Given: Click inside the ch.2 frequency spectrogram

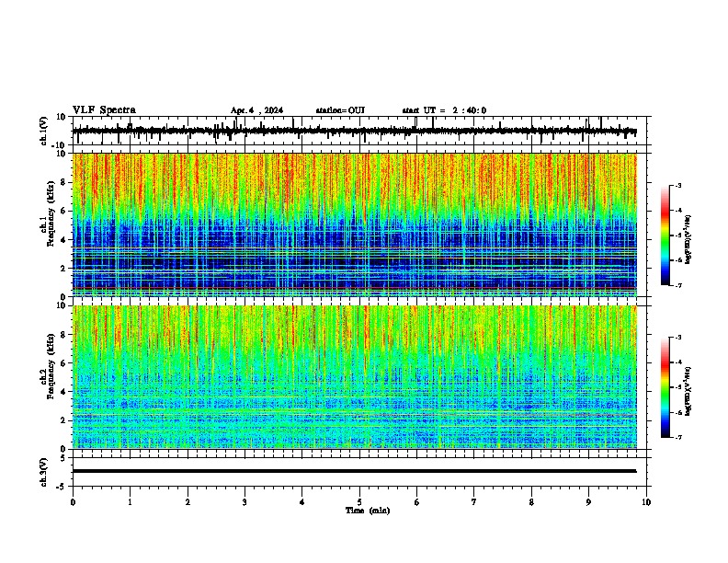Looking at the screenshot, I should tap(355, 377).
